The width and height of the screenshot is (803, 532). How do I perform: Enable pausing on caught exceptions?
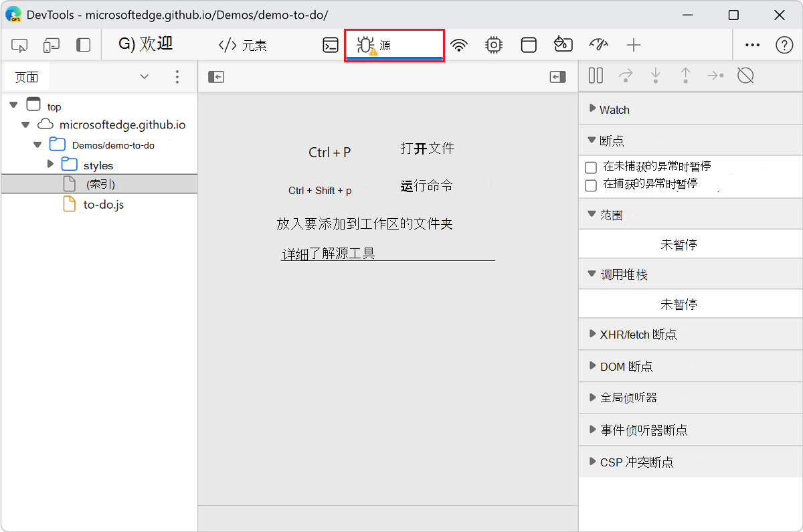pos(591,185)
